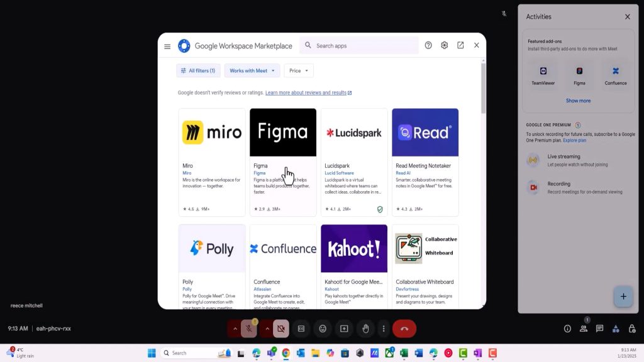Open the Read Meeting Notetaker card image

pyautogui.click(x=425, y=133)
